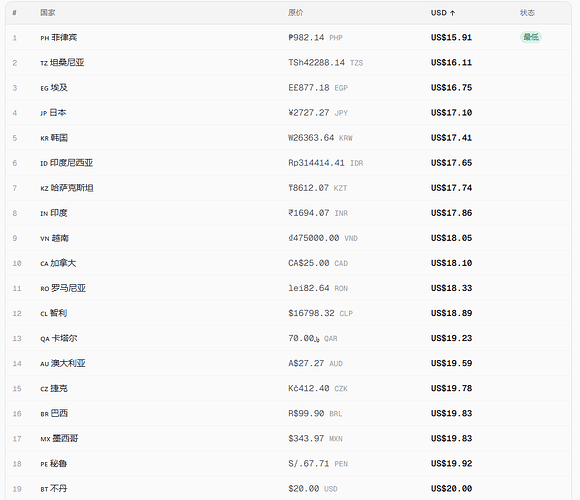Click the US$18.05 value
The image size is (580, 500).
(x=451, y=238)
